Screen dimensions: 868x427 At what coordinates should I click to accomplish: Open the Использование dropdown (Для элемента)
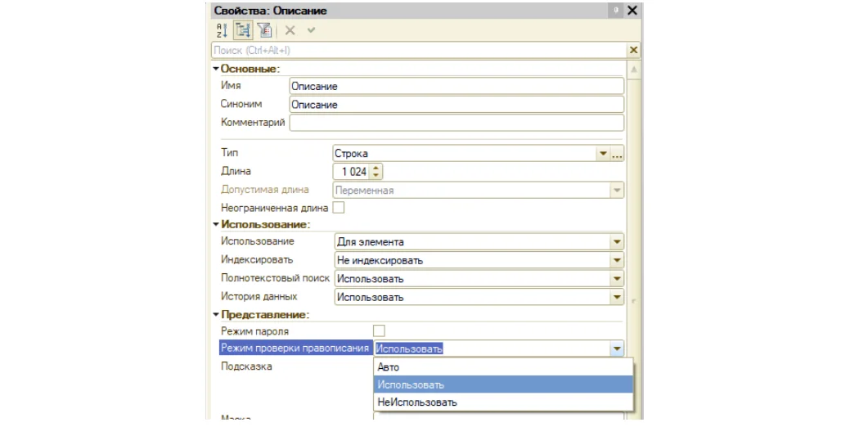[x=617, y=242]
